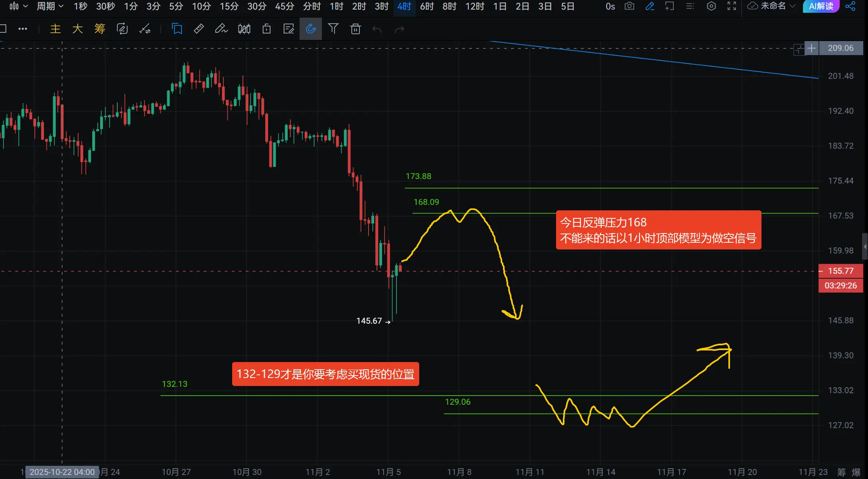Expand the chart type candlestick dropdown
The width and height of the screenshot is (868, 479).
(x=18, y=6)
